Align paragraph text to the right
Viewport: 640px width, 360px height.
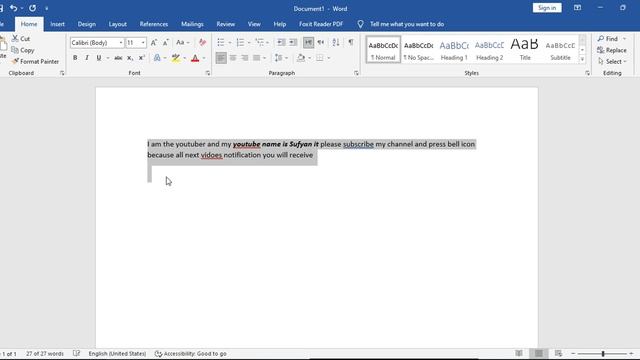(244, 58)
